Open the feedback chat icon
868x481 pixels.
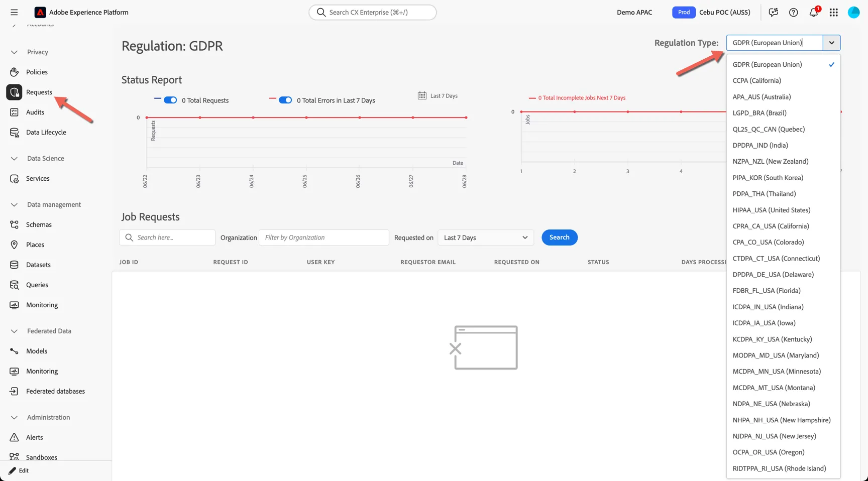(x=773, y=12)
